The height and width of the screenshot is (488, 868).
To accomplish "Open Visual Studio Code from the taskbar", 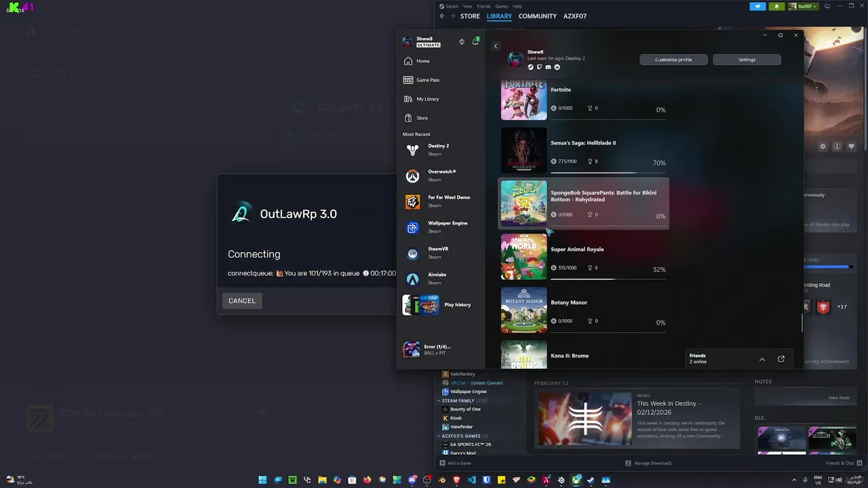I will click(471, 480).
